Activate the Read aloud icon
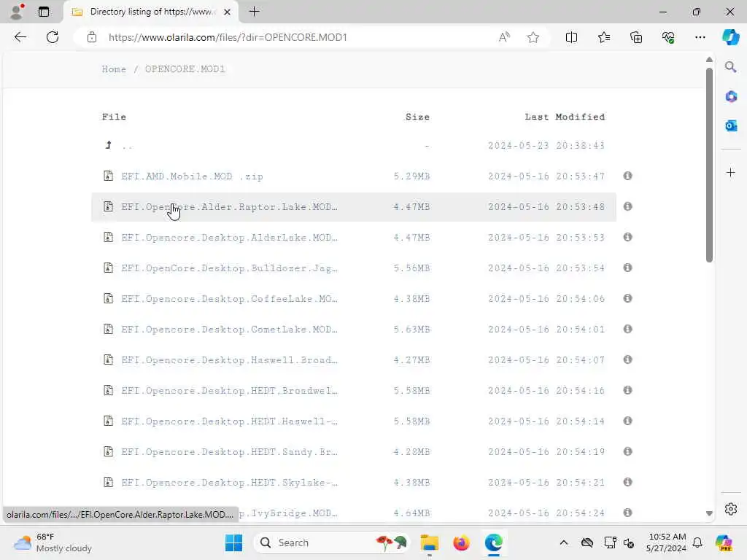747x560 pixels. coord(504,37)
